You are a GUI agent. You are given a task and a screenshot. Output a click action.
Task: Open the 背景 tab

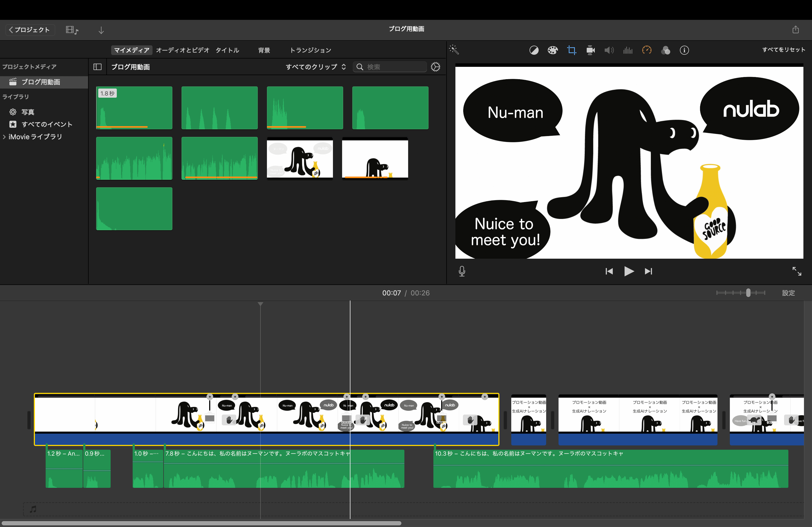click(264, 50)
